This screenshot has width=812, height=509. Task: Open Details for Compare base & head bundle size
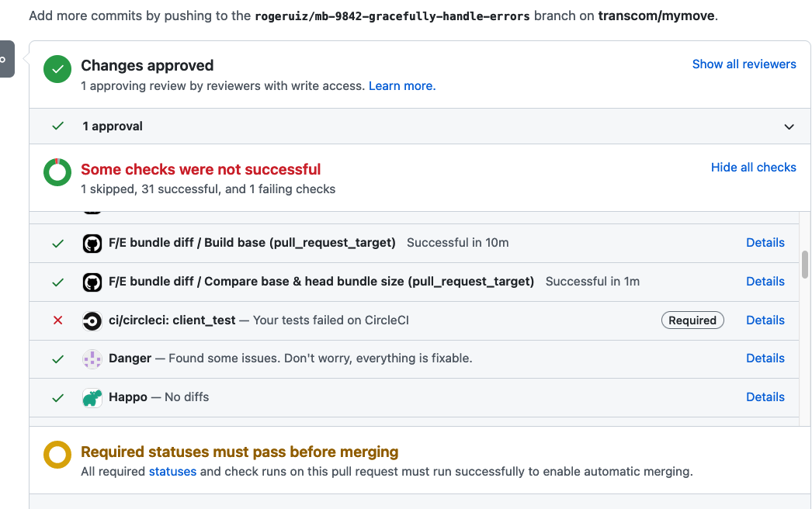765,281
